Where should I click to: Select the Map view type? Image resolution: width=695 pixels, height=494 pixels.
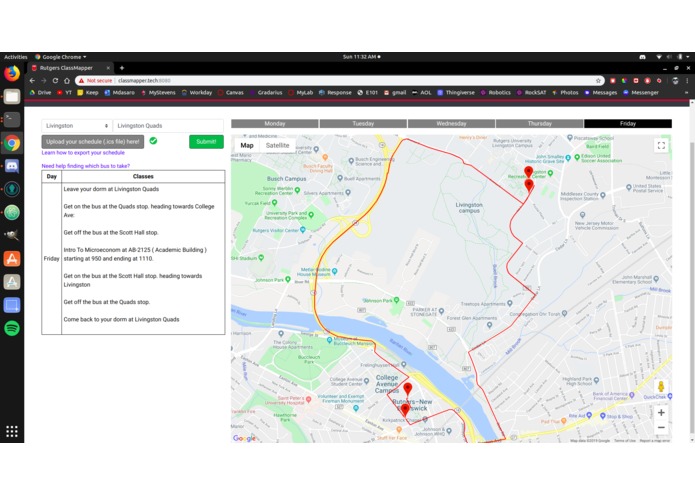[x=247, y=145]
